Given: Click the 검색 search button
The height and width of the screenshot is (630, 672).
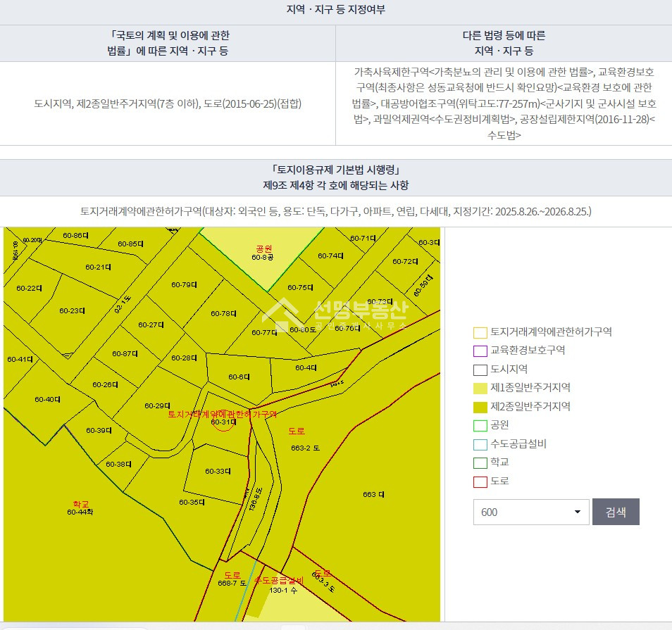Looking at the screenshot, I should [x=616, y=512].
